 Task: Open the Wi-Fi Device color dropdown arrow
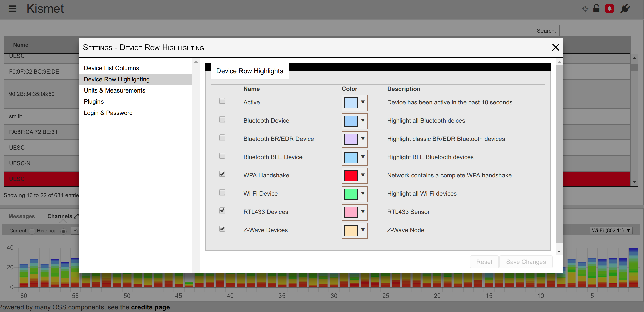click(x=363, y=193)
